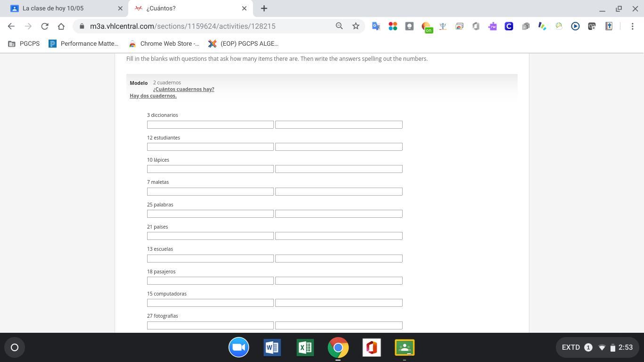Image resolution: width=644 pixels, height=362 pixels.
Task: Click the question field for 27 fotografías
Action: [x=210, y=325]
